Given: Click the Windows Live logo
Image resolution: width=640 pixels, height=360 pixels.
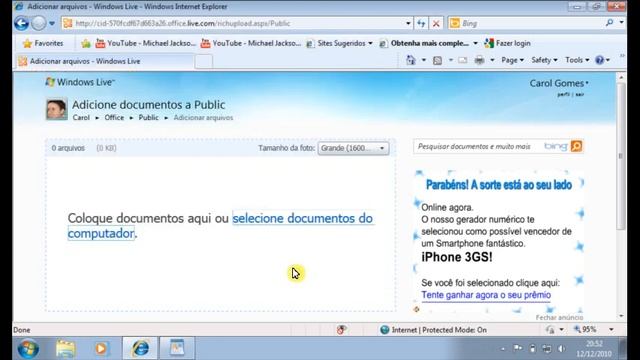Looking at the screenshot, I should [80, 82].
